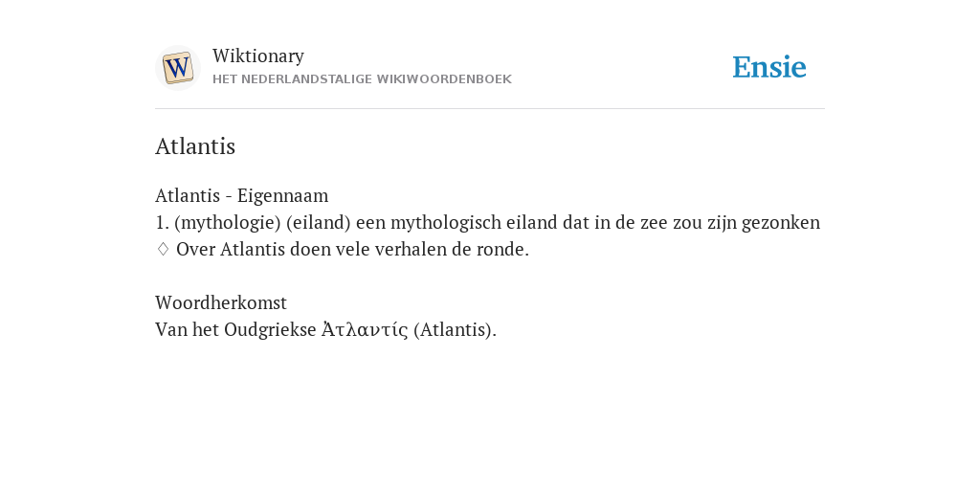Click the Greek word Ἀτλαντίς
Image resolution: width=980 pixels, height=490 pixels.
click(x=365, y=329)
